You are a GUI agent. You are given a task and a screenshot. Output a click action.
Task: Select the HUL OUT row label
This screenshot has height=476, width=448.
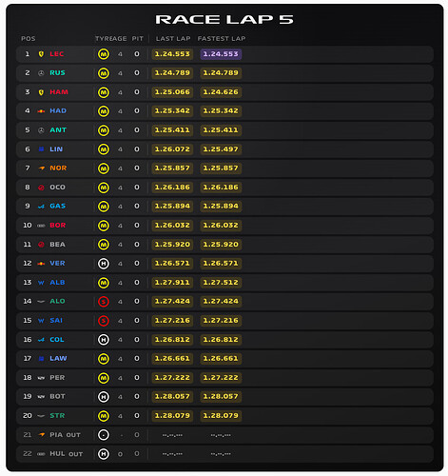coord(67,454)
